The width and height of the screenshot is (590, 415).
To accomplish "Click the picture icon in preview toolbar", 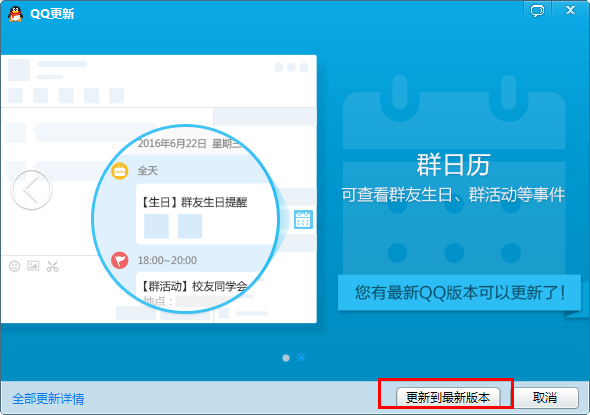I will [33, 266].
